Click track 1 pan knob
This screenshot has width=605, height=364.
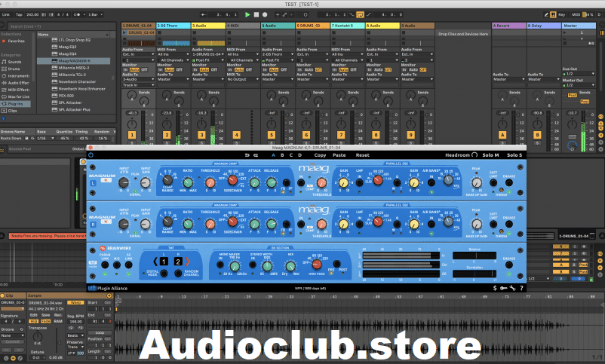pos(132,124)
